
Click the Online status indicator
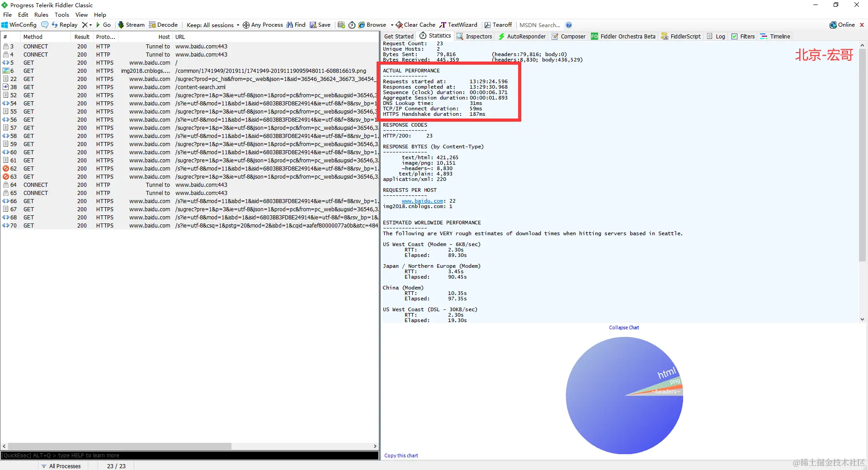tap(842, 25)
